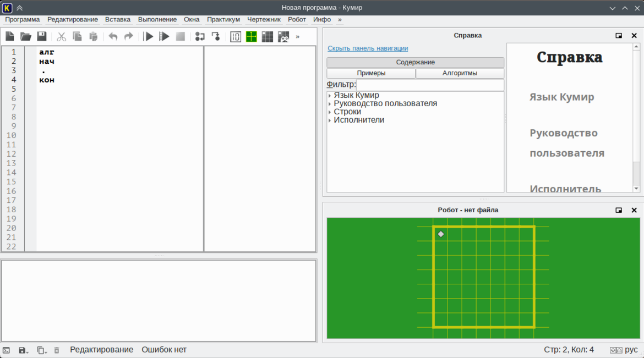Stop program execution
This screenshot has width=644, height=358.
point(181,36)
